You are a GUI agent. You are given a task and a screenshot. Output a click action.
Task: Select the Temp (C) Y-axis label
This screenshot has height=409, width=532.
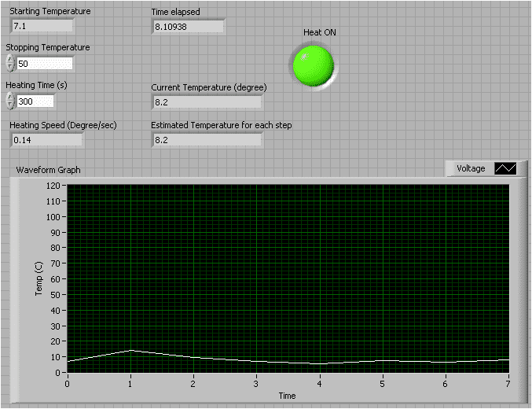tap(38, 278)
